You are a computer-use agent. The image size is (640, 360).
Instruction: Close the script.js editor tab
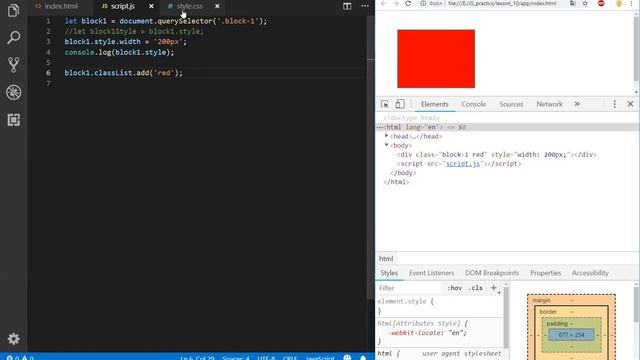(x=151, y=7)
